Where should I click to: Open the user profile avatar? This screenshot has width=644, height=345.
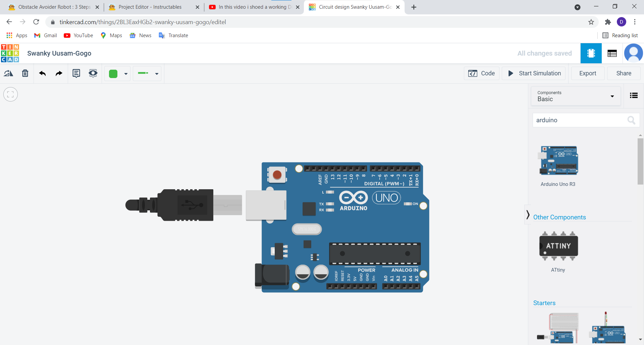click(x=633, y=53)
